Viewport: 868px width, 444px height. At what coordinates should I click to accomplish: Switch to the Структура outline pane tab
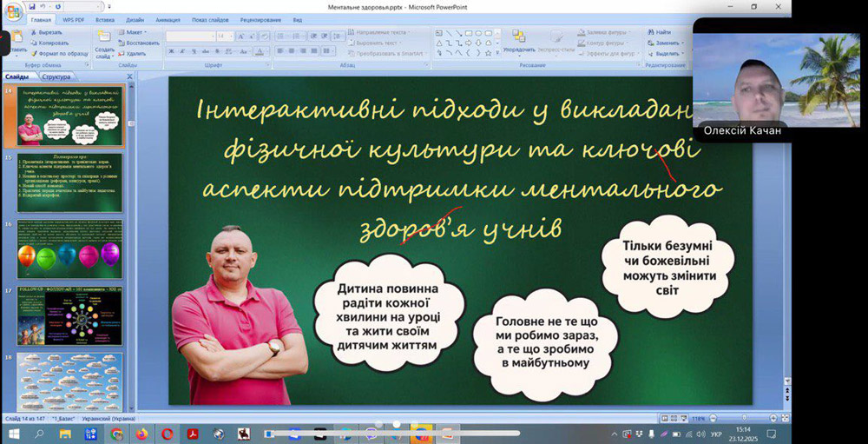(x=56, y=77)
